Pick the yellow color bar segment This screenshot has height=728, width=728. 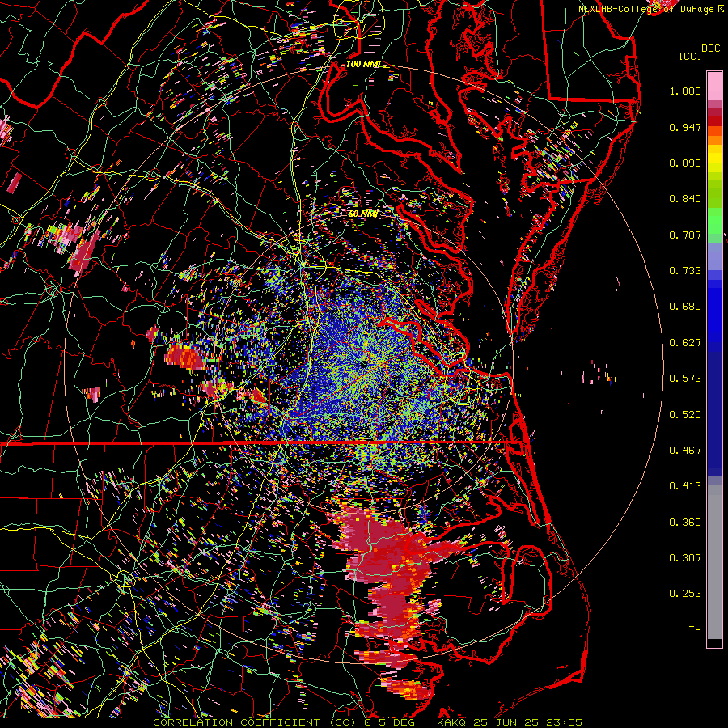coord(714,159)
